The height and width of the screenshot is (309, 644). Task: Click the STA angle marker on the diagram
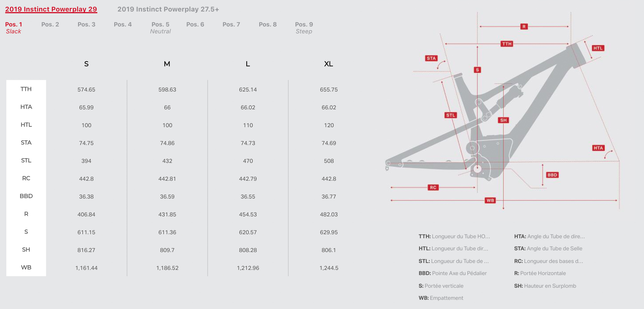(431, 58)
